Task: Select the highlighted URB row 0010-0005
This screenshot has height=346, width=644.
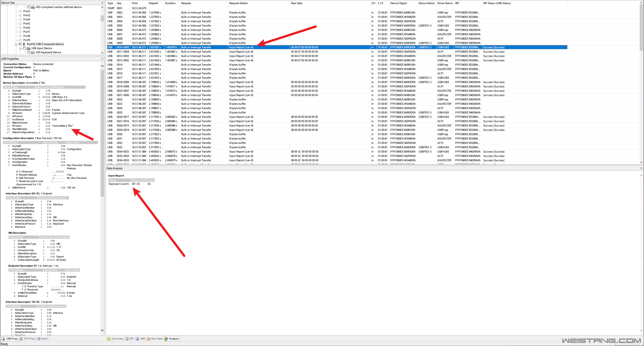Action: point(337,47)
